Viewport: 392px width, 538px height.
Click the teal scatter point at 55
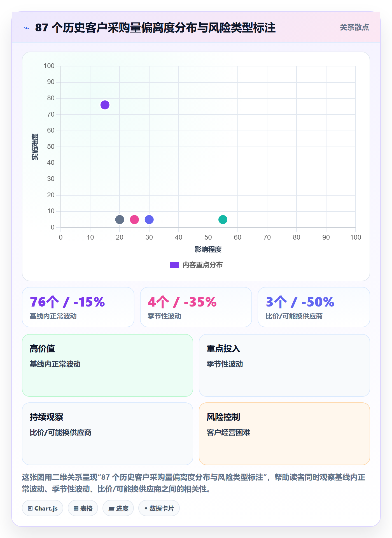pos(223,219)
